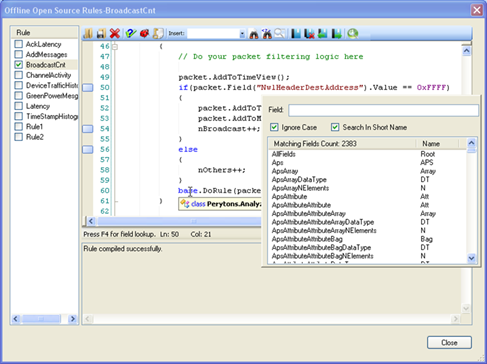The image size is (487, 364).
Task: Select the Aps field row
Action: (x=367, y=163)
